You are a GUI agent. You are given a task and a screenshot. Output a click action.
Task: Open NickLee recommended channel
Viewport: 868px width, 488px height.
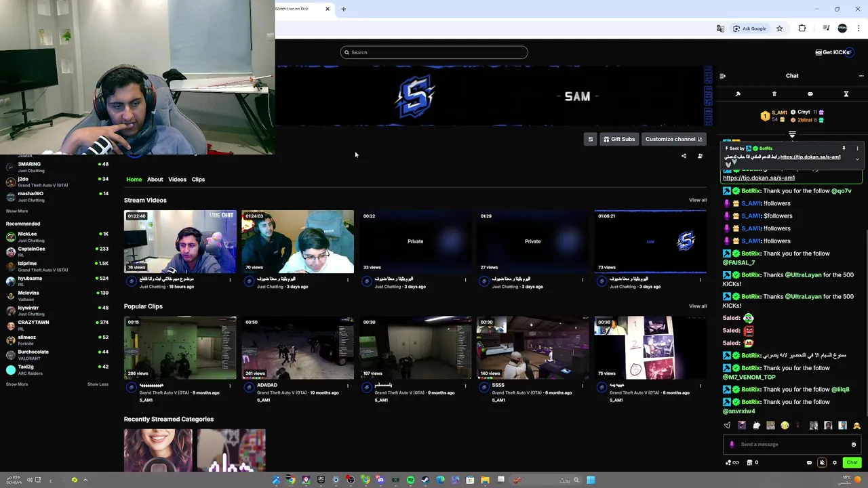tap(57, 237)
